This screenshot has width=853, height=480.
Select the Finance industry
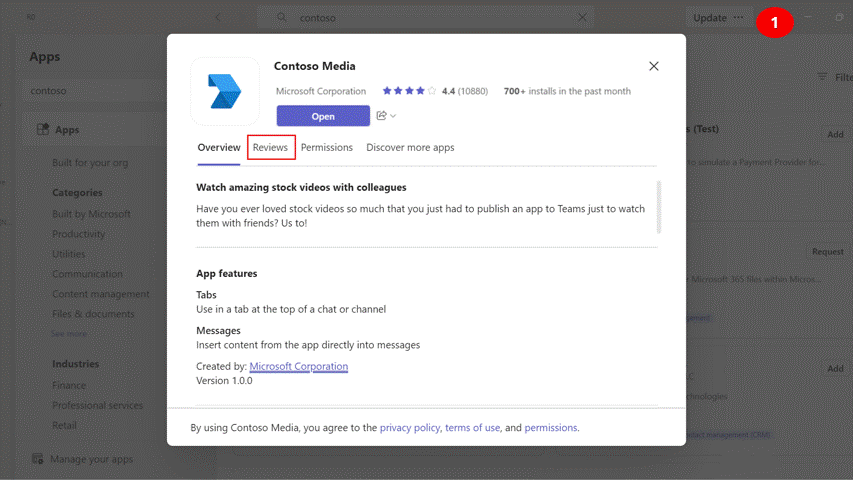pos(69,385)
